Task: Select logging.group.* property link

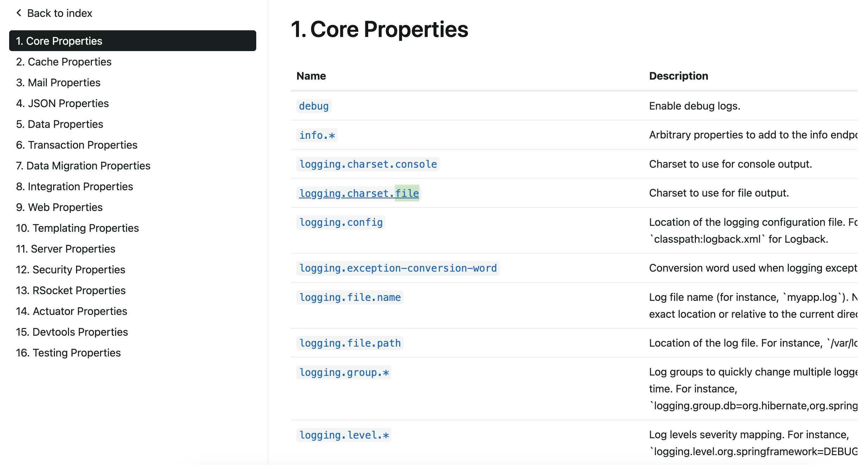Action: [x=344, y=372]
